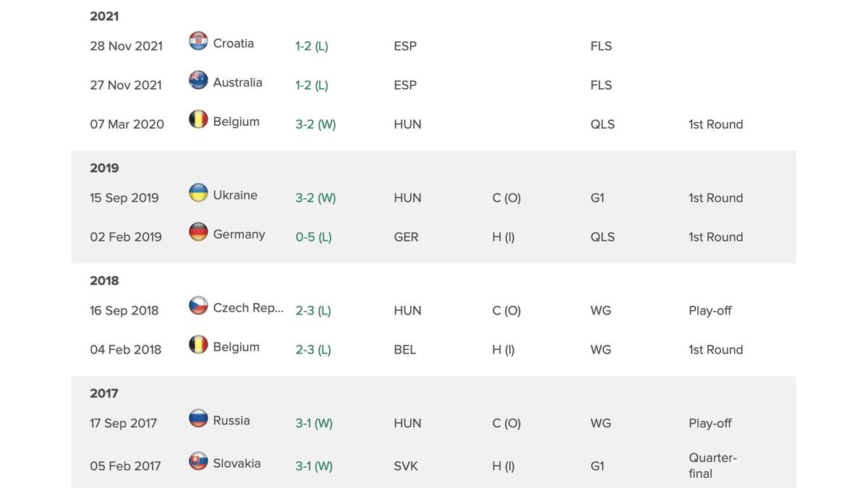Screen dimensions: 868x488
Task: Click the 2020 Belgium flag icon
Action: tap(198, 119)
